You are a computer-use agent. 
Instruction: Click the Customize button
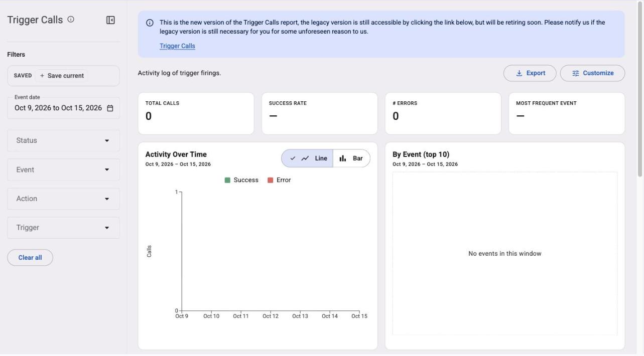pyautogui.click(x=592, y=73)
